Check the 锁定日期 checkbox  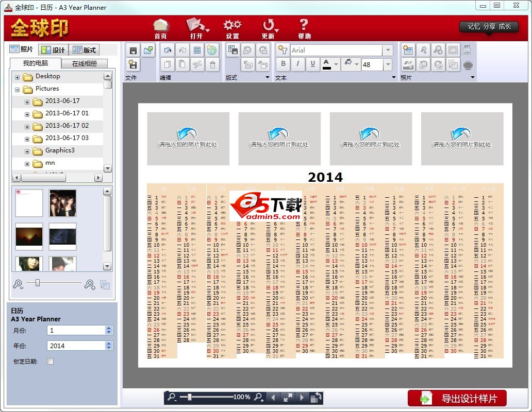(x=50, y=361)
